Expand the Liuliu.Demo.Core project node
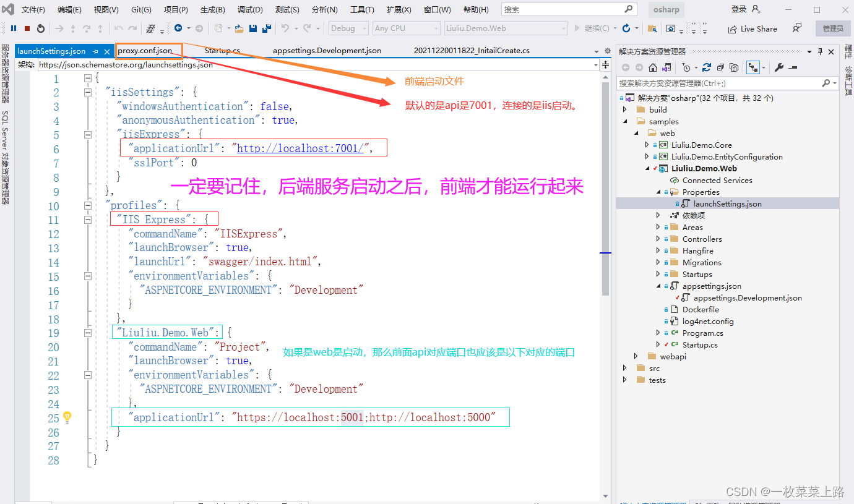 tap(647, 145)
